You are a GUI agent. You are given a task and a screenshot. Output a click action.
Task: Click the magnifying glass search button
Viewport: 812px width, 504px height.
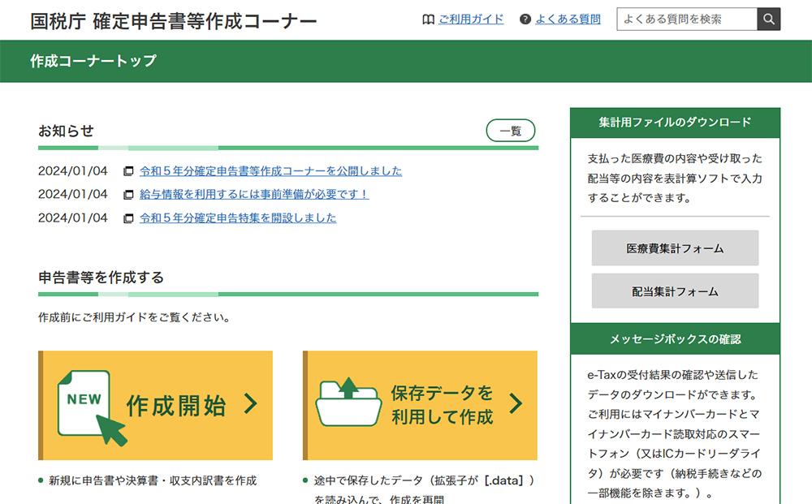pos(768,19)
